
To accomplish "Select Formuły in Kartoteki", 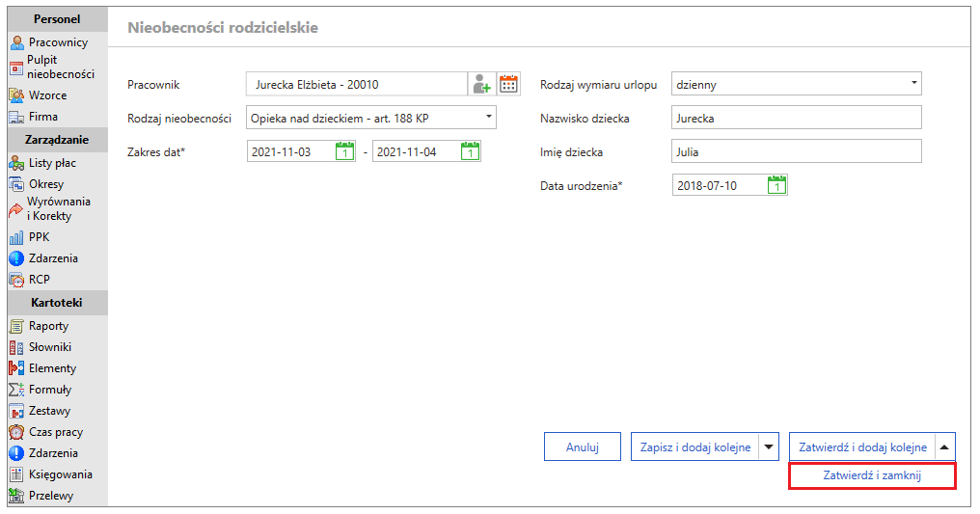I will pyautogui.click(x=41, y=390).
